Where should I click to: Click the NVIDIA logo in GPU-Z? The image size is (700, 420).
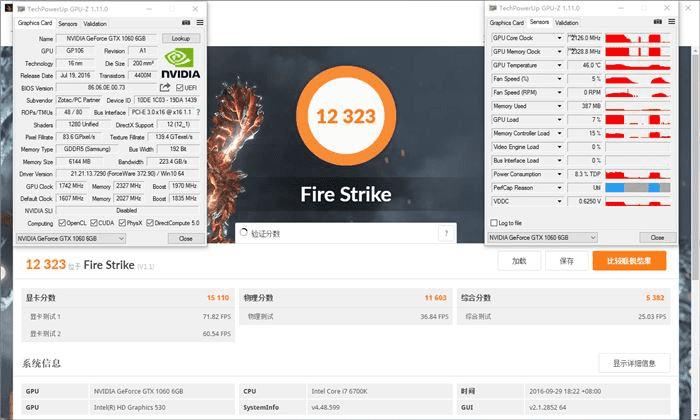point(180,64)
